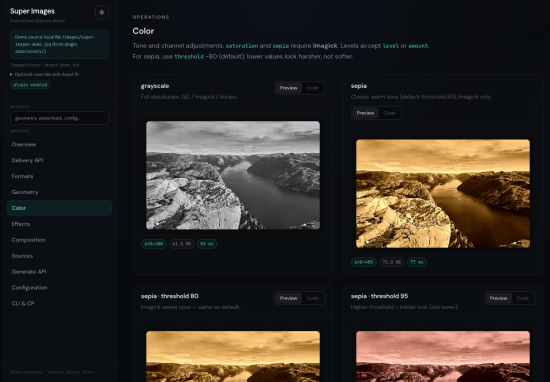This screenshot has width=550, height=382.
Task: Click the Demo source info box
Action: click(x=59, y=44)
